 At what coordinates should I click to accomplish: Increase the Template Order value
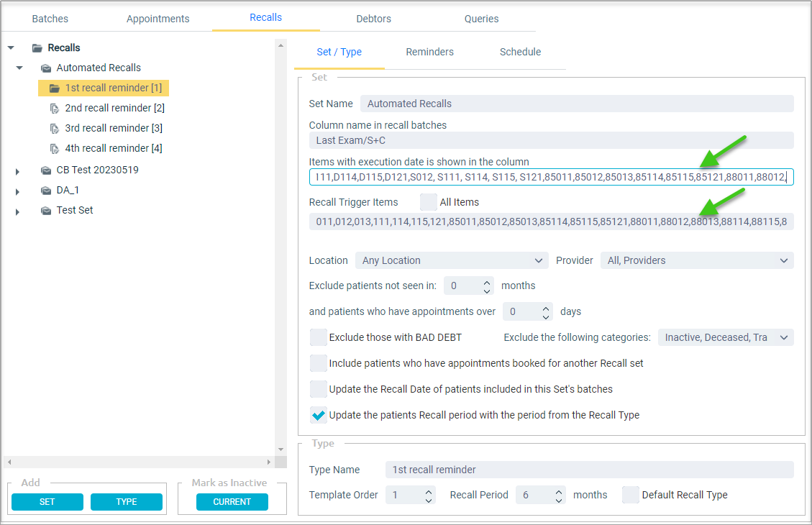tap(429, 491)
